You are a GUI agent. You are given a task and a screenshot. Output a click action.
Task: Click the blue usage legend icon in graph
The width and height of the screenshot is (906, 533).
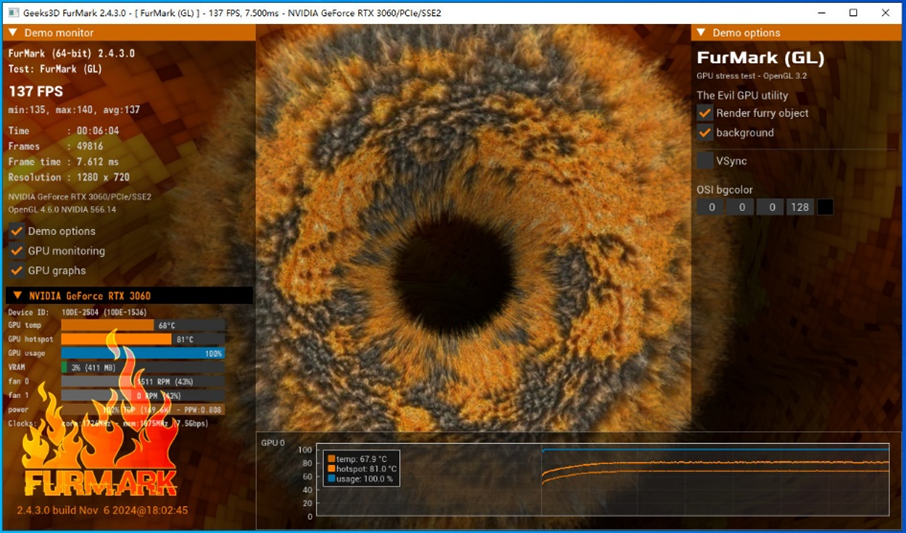tap(331, 479)
